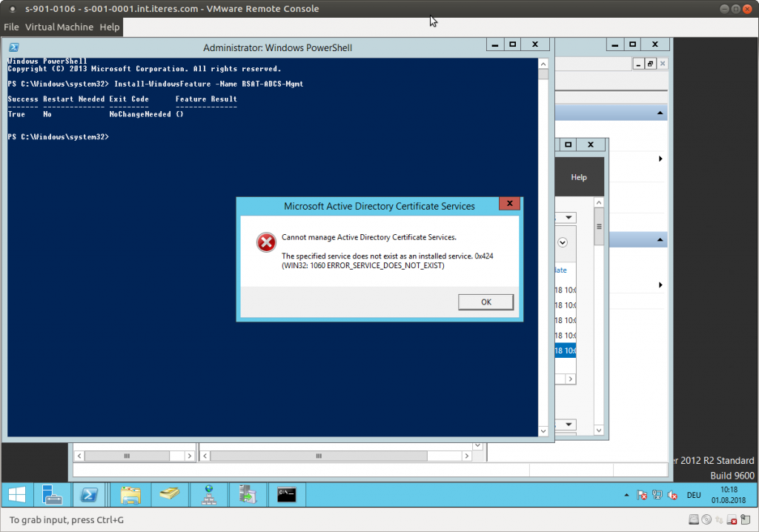The height and width of the screenshot is (532, 759).
Task: Click the muted volume tray icon
Action: click(672, 495)
